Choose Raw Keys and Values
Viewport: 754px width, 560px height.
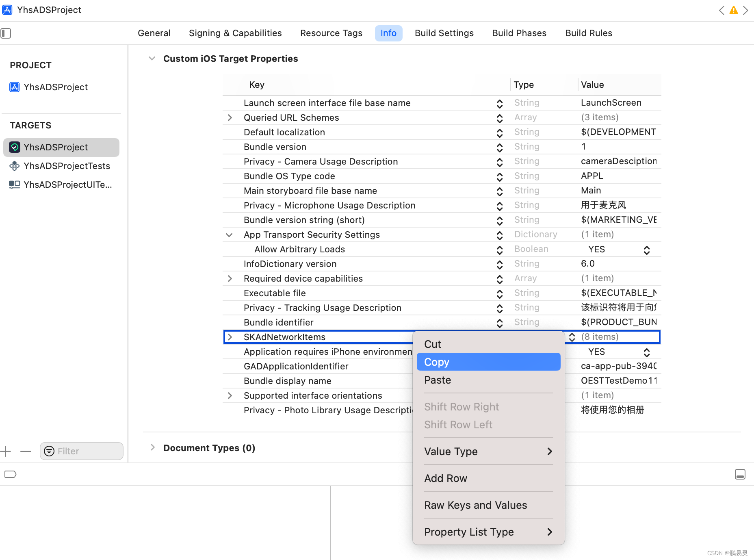tap(488, 505)
